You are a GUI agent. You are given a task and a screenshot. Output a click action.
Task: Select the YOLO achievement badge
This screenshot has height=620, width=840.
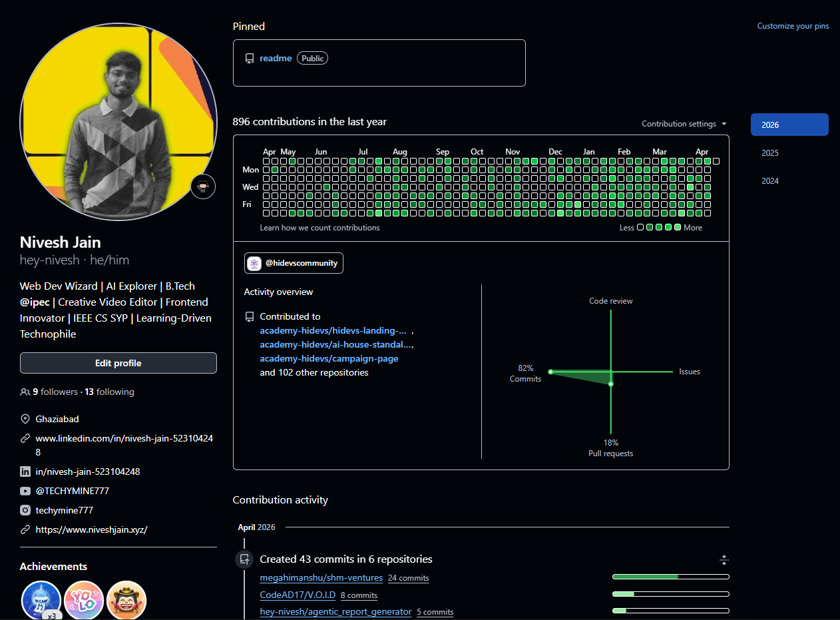tap(83, 599)
